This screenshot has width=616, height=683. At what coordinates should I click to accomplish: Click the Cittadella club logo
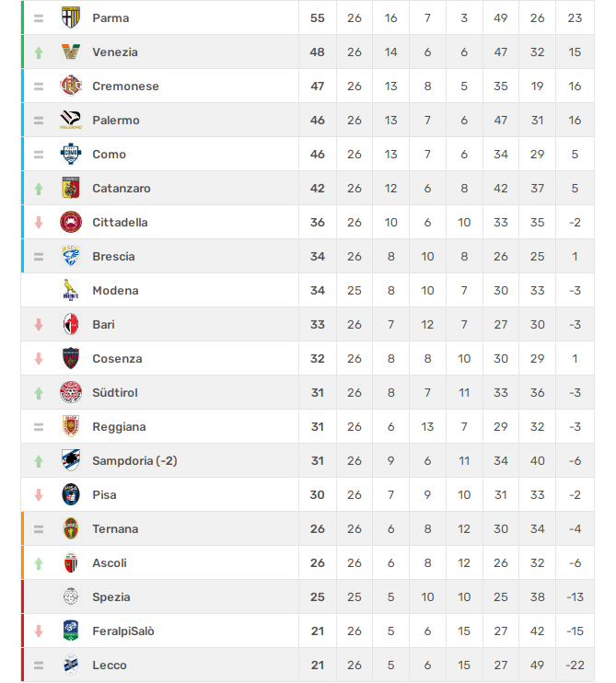point(71,223)
